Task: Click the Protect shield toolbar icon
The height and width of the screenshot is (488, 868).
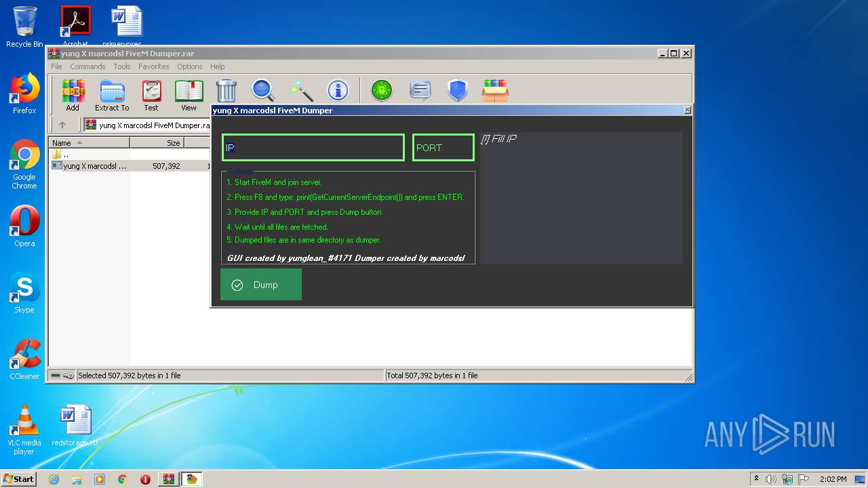Action: [x=458, y=91]
